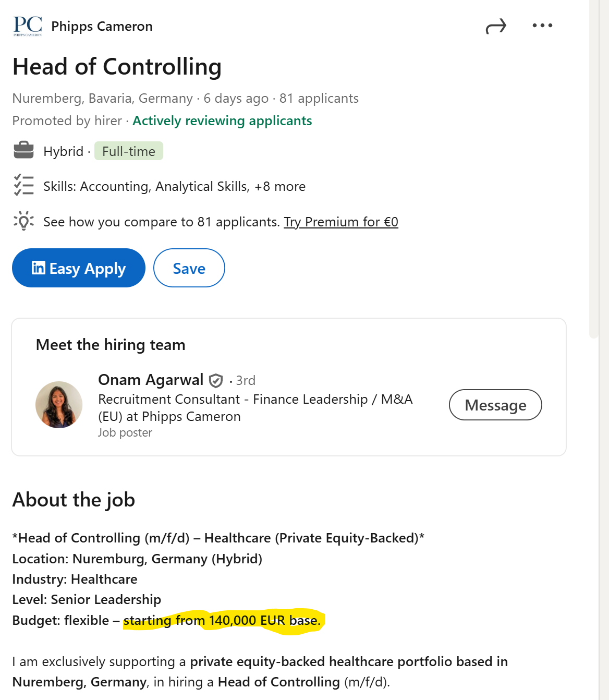The width and height of the screenshot is (609, 700).
Task: Message the job poster Onam Agarwal
Action: [495, 405]
